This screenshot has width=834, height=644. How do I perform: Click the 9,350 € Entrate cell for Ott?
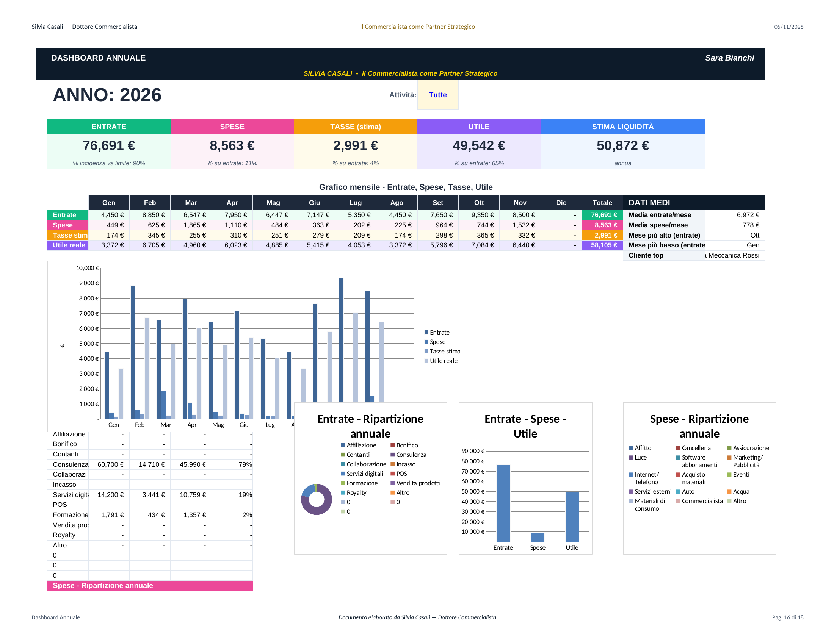coord(479,215)
